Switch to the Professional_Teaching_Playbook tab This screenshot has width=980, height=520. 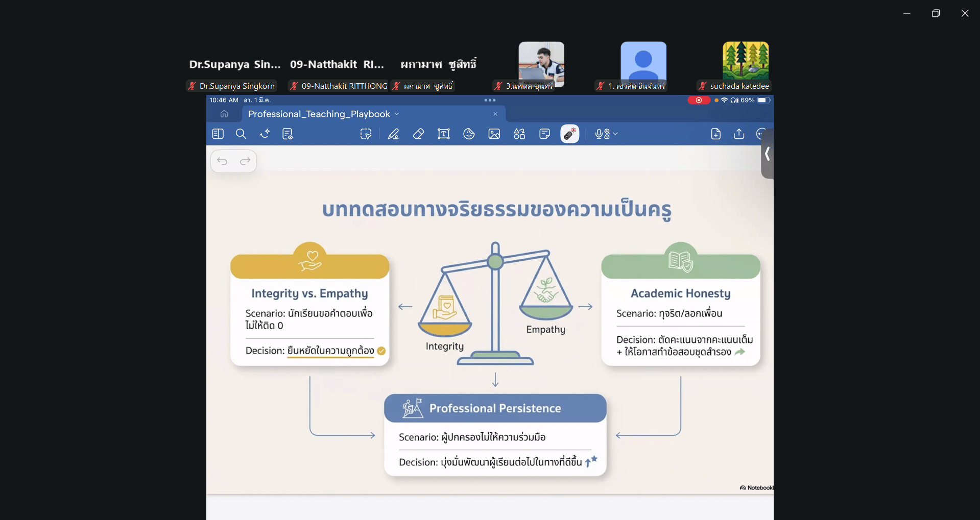point(319,114)
